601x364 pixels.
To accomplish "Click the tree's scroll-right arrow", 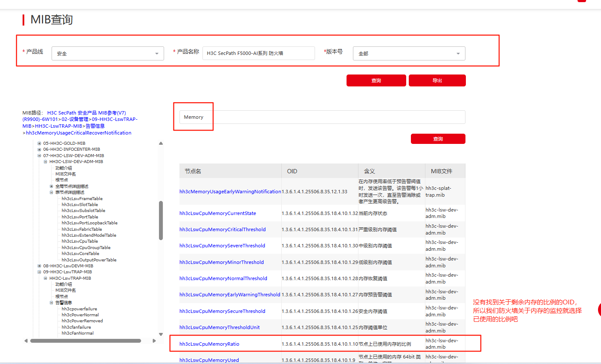I will click(154, 341).
